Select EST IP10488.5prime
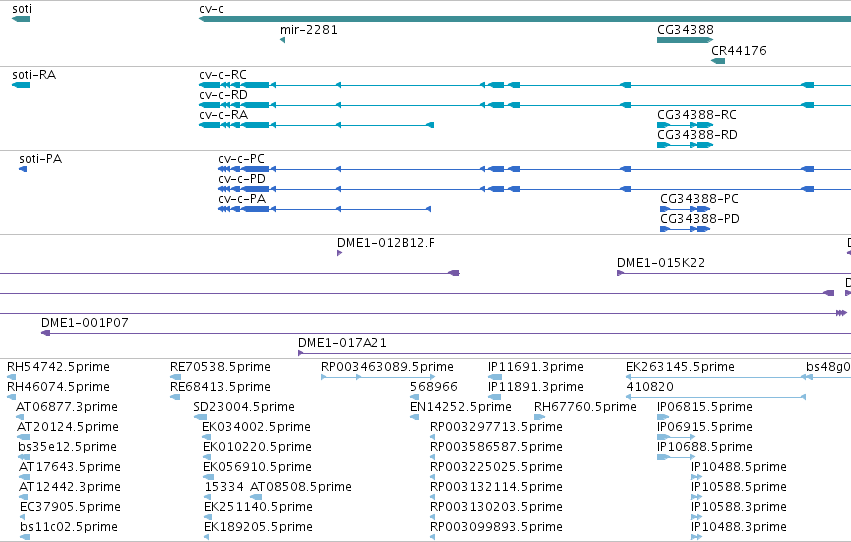851x542 pixels. pos(739,467)
